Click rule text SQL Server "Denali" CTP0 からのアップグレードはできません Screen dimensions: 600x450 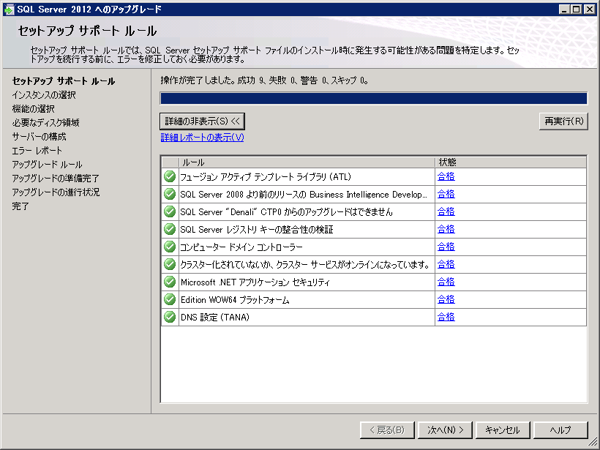287,212
